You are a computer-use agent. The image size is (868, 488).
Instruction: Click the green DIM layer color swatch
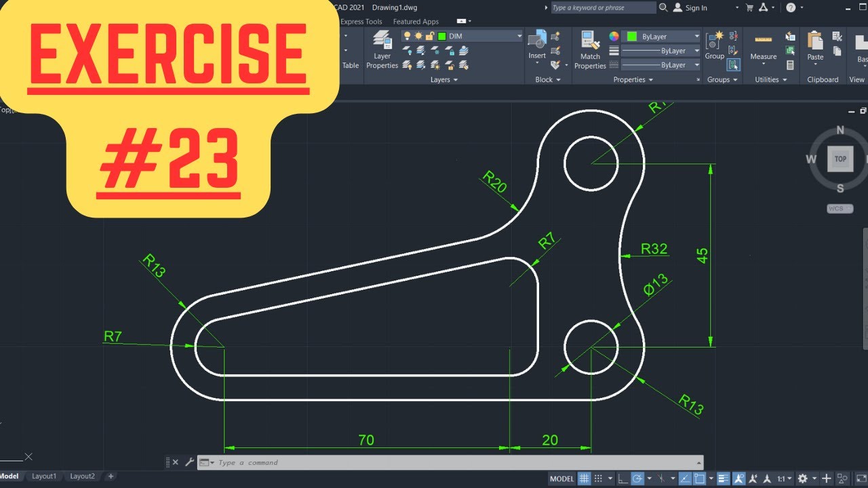point(441,36)
